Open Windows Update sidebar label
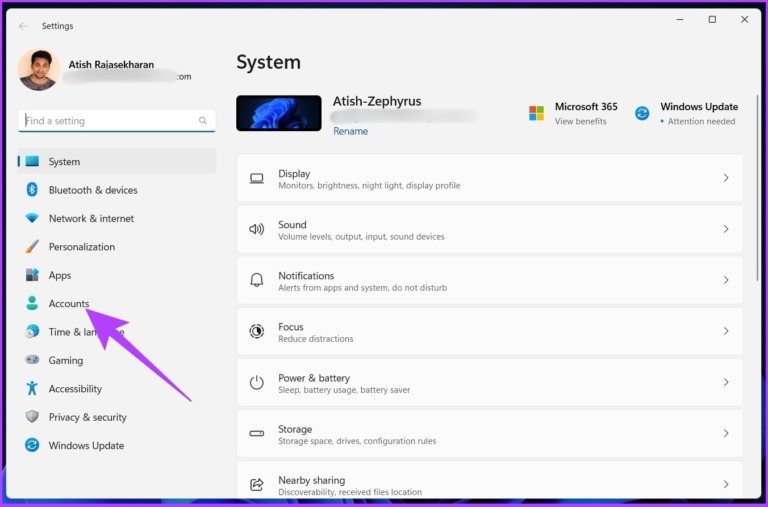 coord(86,446)
